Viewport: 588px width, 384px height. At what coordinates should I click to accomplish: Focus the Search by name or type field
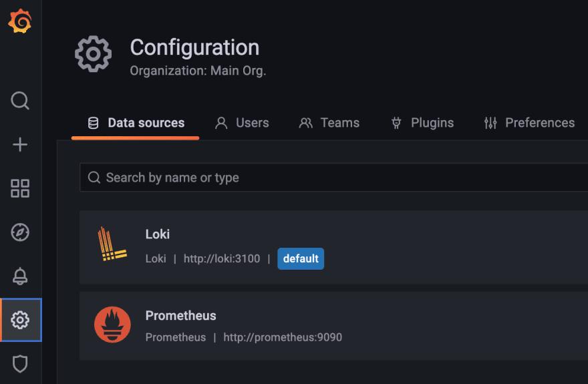point(333,178)
